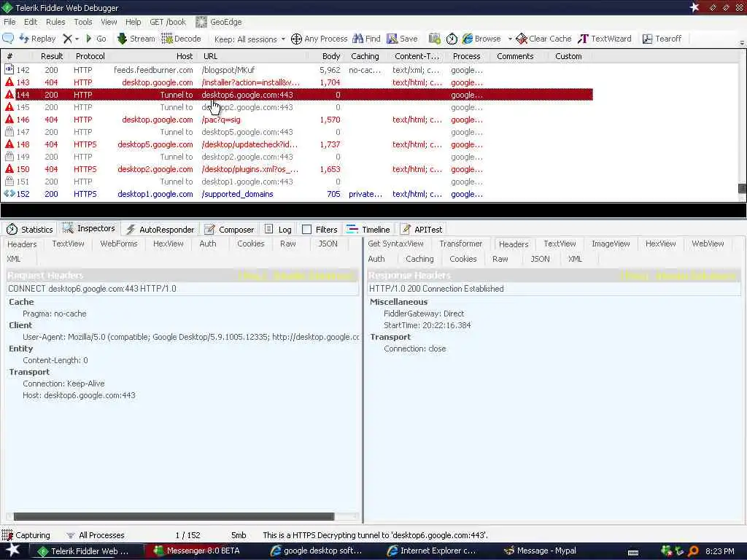Open response ImageView inspector tab
This screenshot has width=747, height=560.
point(611,244)
